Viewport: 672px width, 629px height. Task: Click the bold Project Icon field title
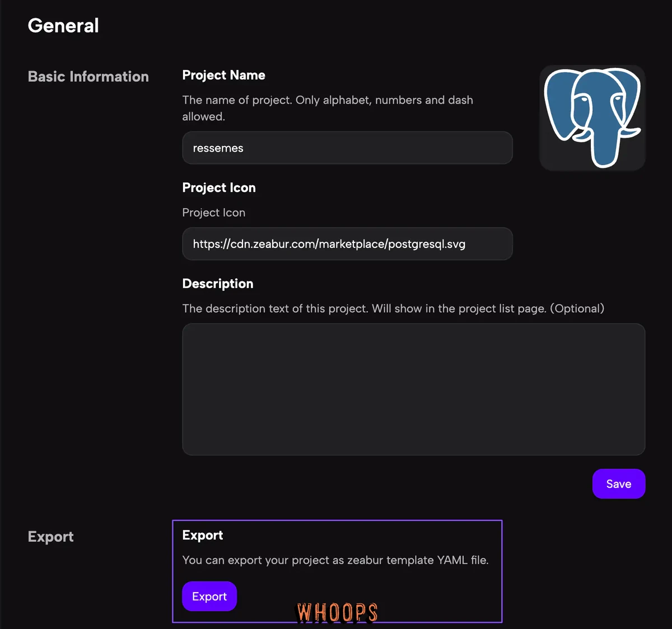coord(219,187)
